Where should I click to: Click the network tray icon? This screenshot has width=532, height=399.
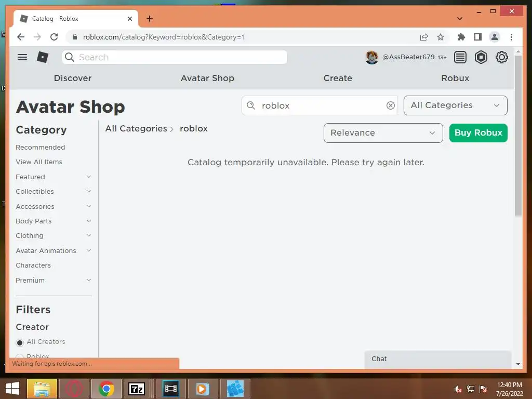pos(471,389)
